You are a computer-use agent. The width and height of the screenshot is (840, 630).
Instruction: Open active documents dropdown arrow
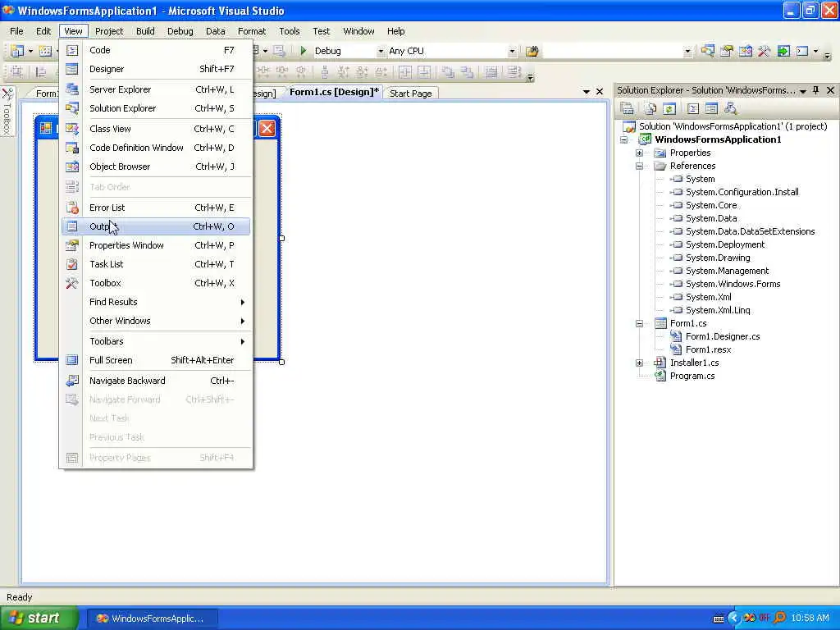coord(586,92)
